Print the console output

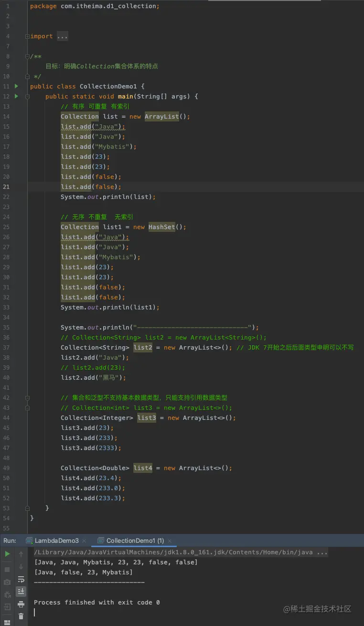(x=21, y=604)
